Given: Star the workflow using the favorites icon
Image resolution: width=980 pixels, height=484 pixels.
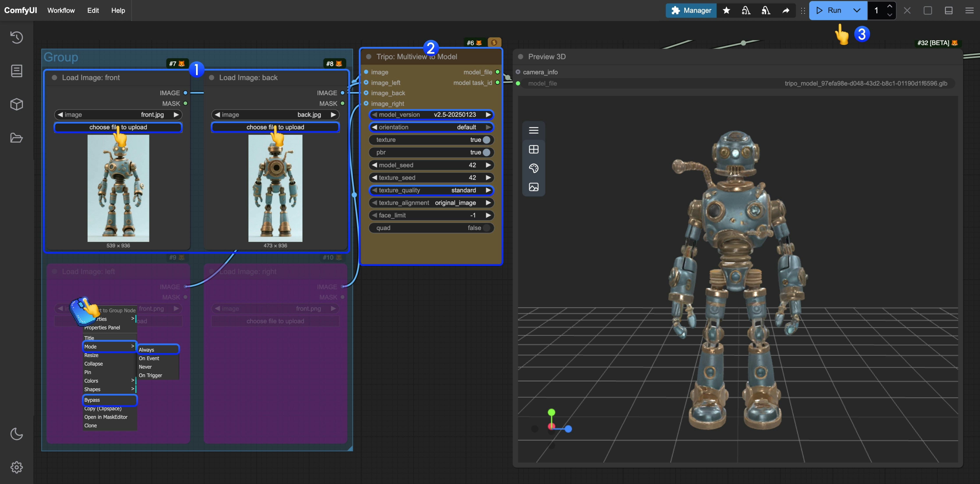Looking at the screenshot, I should (x=727, y=10).
